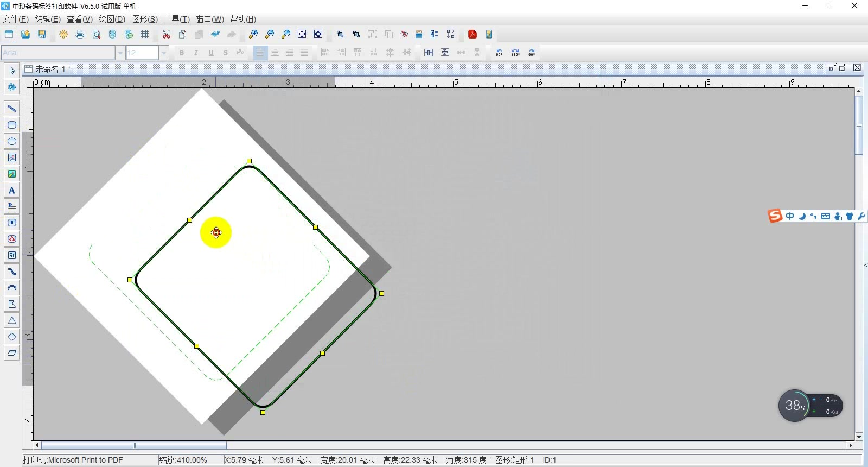Select the rounded rectangle tool

[12, 125]
